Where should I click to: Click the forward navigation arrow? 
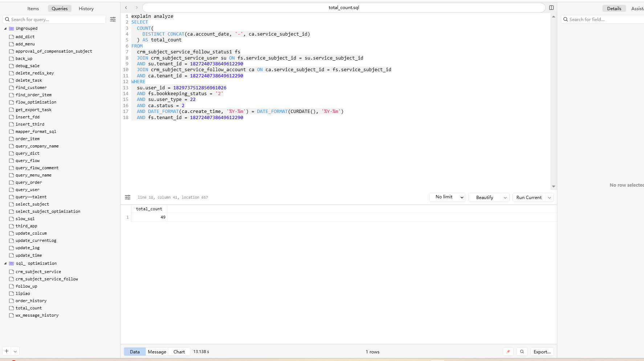coord(136,8)
